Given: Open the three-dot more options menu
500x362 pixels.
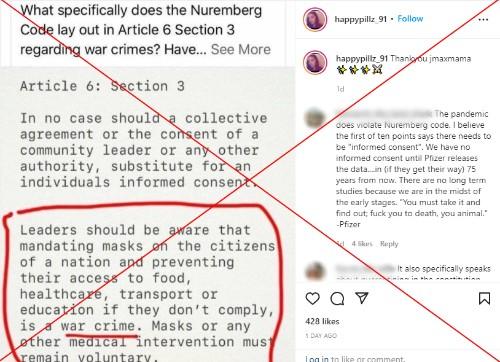Looking at the screenshot, I should [x=483, y=20].
